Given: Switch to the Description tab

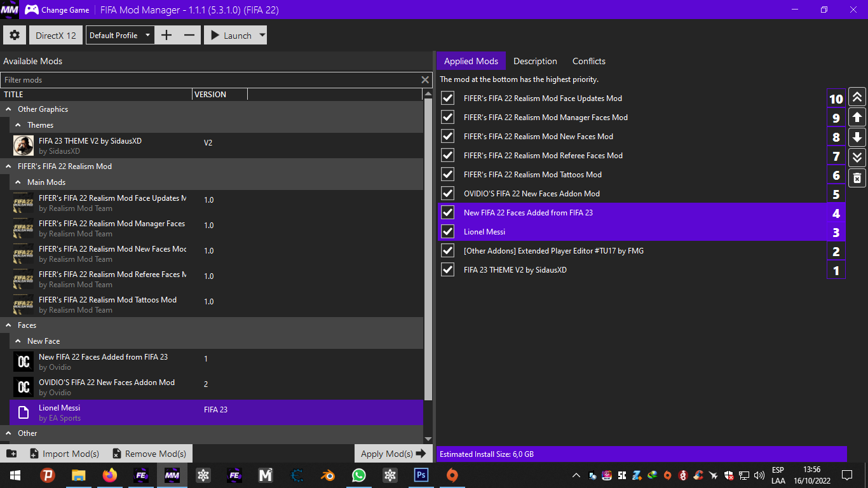Looking at the screenshot, I should point(535,61).
